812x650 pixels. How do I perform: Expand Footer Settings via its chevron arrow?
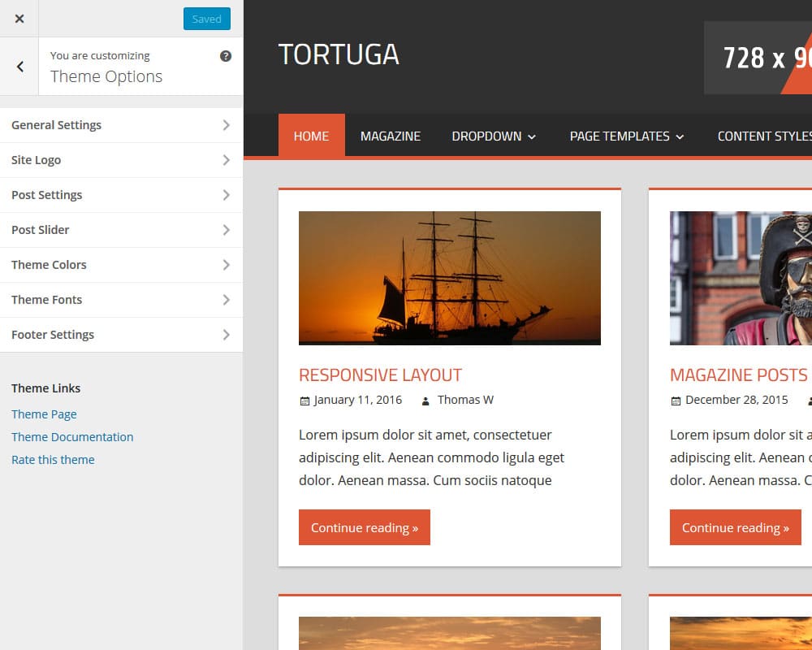click(227, 335)
